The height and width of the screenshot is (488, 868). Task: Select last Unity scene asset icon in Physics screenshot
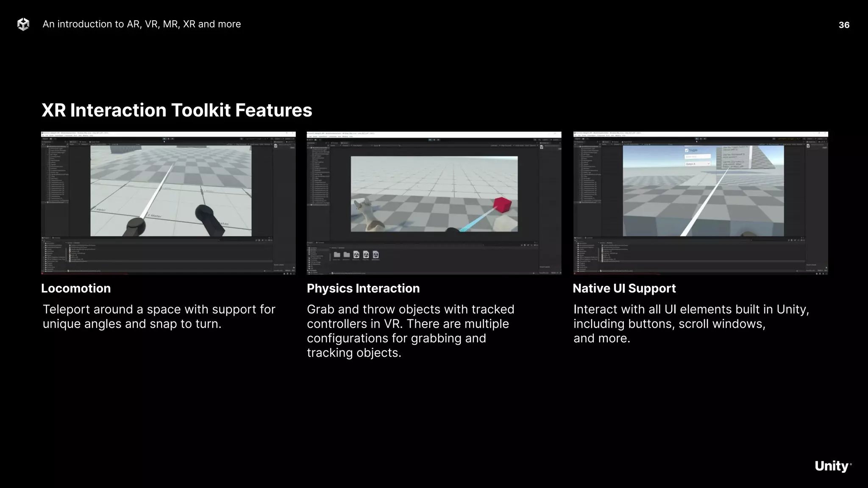point(376,255)
